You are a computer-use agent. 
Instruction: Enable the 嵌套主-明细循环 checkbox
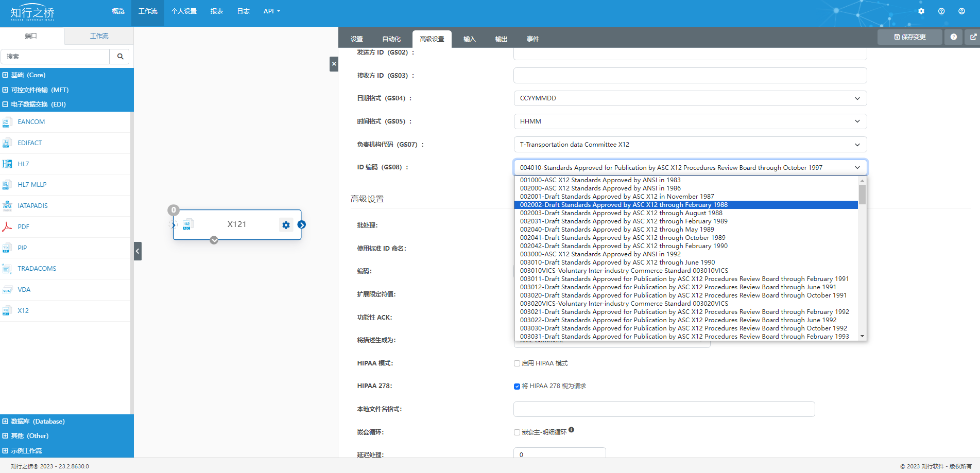pyautogui.click(x=517, y=432)
